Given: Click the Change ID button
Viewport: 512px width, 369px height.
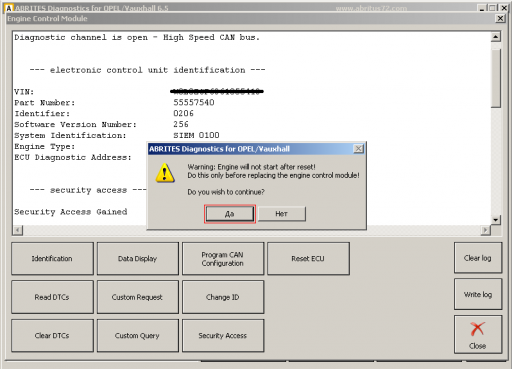Looking at the screenshot, I should 223,297.
